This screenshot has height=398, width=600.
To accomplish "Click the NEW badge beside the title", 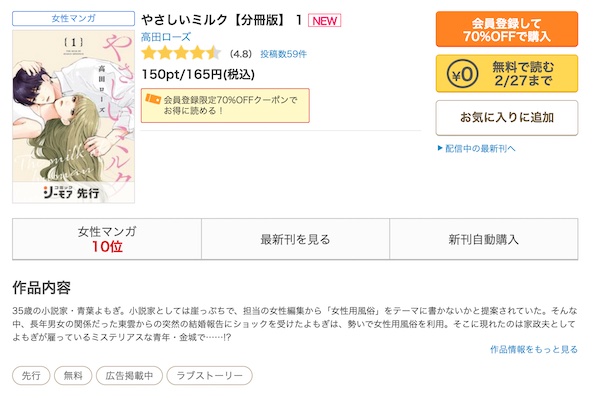I will [324, 21].
